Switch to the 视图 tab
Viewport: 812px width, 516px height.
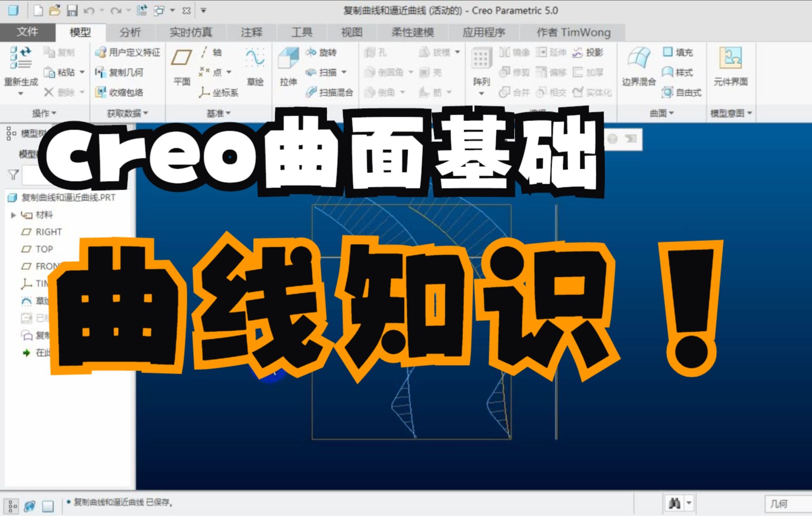click(x=352, y=32)
